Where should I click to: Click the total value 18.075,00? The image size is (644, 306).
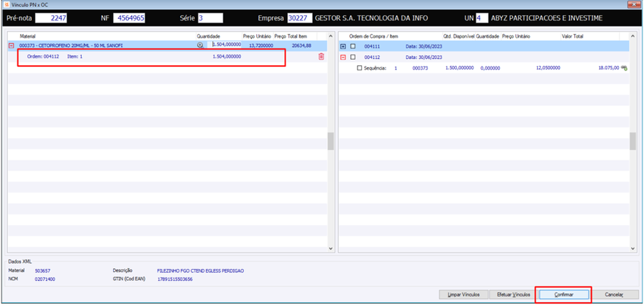608,68
